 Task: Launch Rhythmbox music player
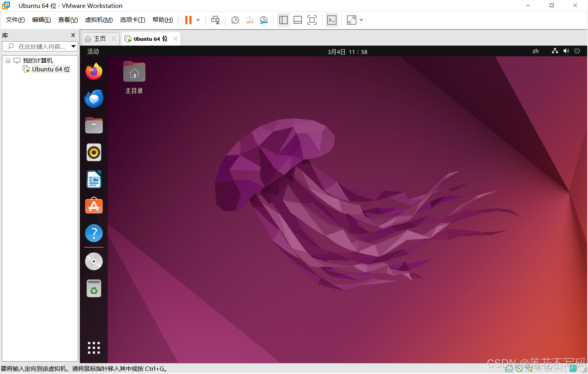pyautogui.click(x=94, y=152)
